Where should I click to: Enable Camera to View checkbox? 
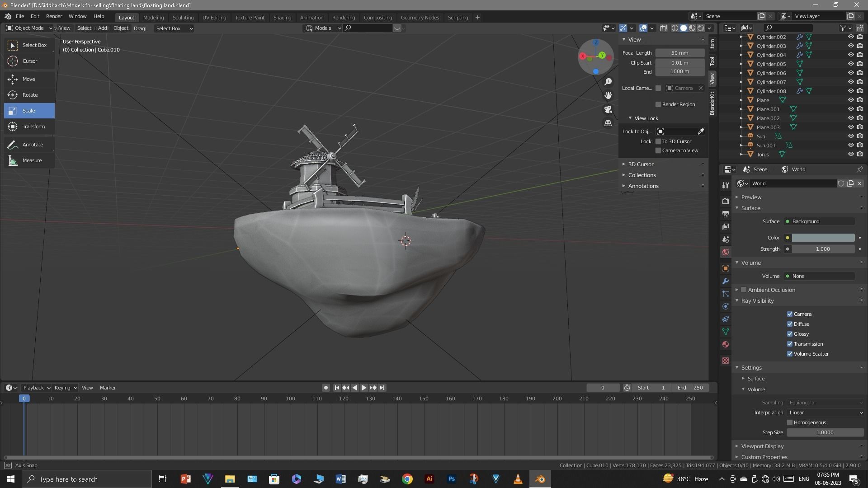[x=658, y=150]
